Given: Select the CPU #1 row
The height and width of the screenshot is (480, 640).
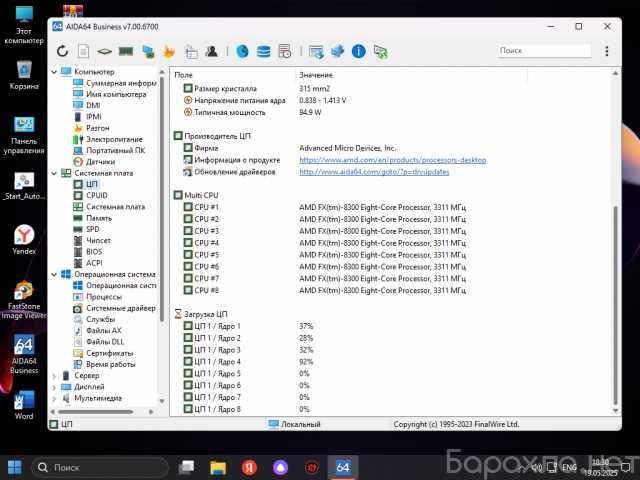Looking at the screenshot, I should click(324, 207).
